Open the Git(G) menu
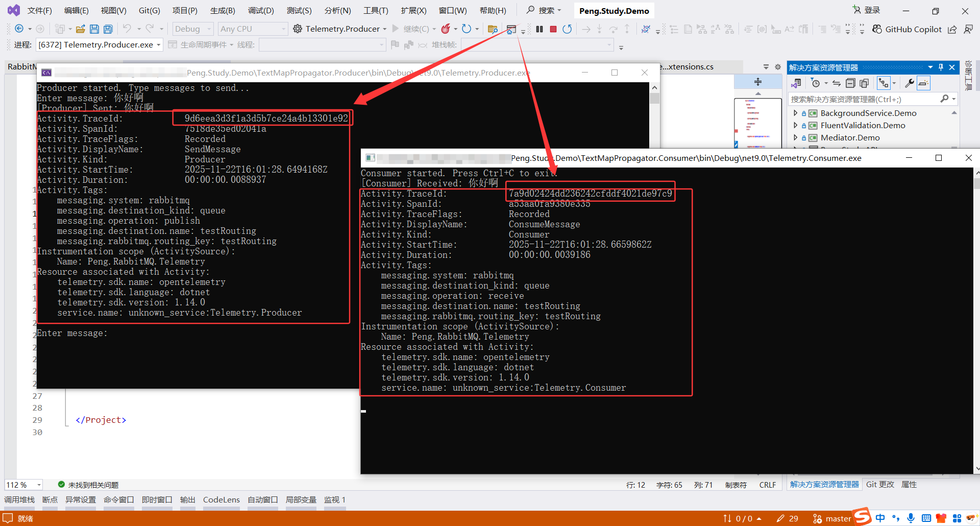 tap(149, 10)
